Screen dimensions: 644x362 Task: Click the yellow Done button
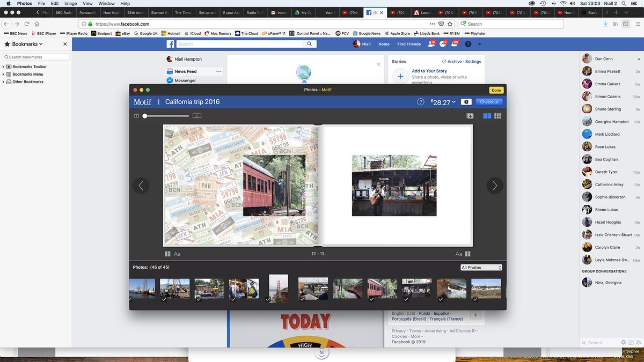(x=495, y=90)
